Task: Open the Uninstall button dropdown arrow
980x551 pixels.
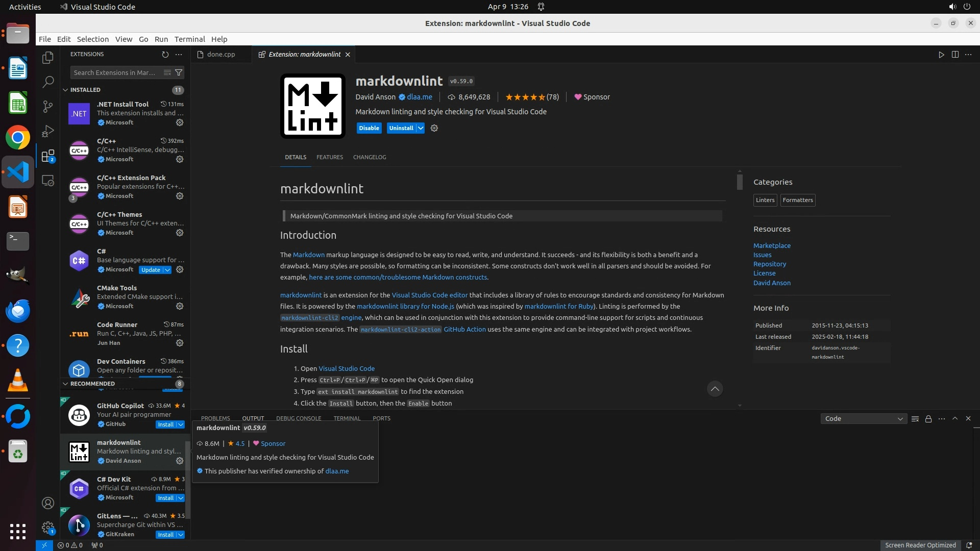Action: pos(421,129)
